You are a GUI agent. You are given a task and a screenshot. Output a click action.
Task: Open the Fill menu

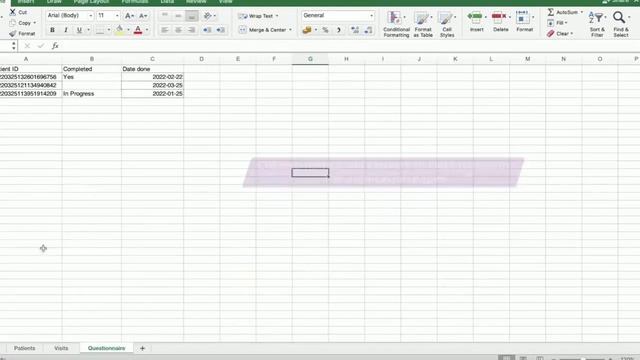point(558,23)
